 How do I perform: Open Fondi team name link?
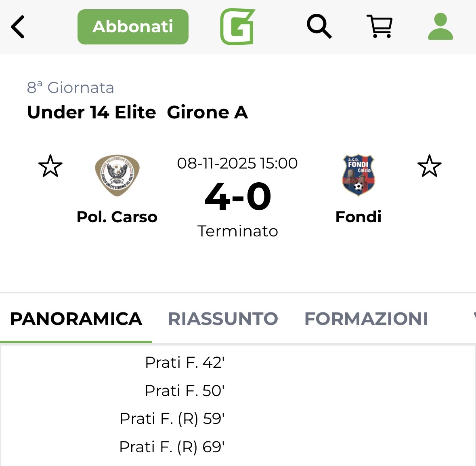pyautogui.click(x=358, y=217)
